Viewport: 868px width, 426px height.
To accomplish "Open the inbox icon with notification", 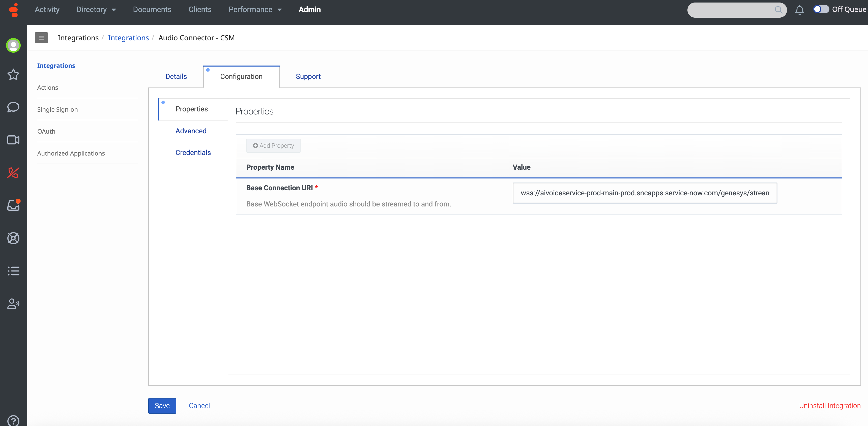I will [x=13, y=205].
